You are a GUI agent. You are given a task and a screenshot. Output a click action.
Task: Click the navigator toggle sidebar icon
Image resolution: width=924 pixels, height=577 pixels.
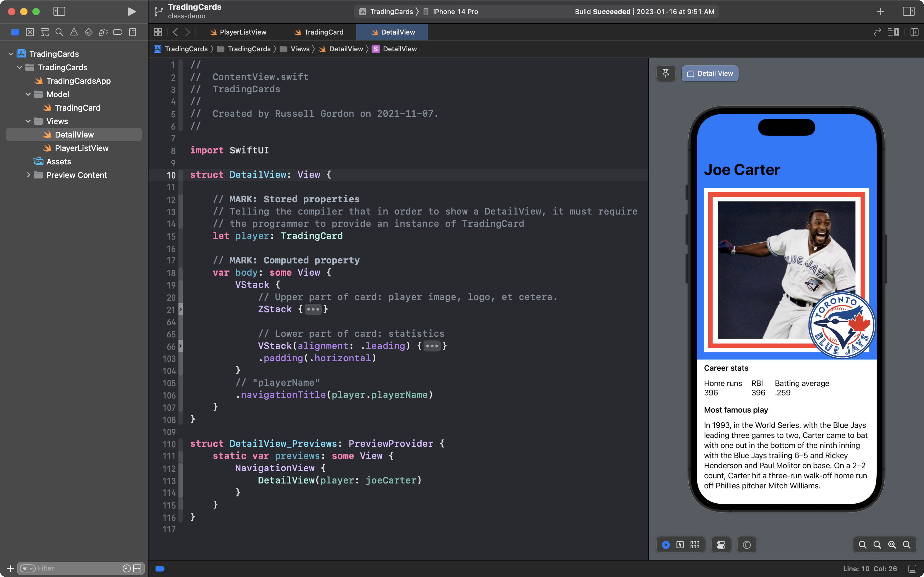(x=59, y=11)
